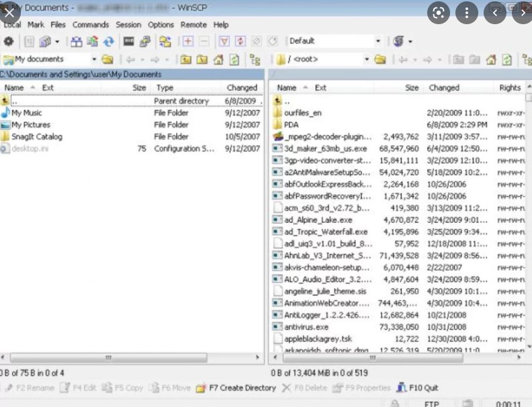Open local directory folder icon beside My documents
532x407 pixels.
pos(107,60)
